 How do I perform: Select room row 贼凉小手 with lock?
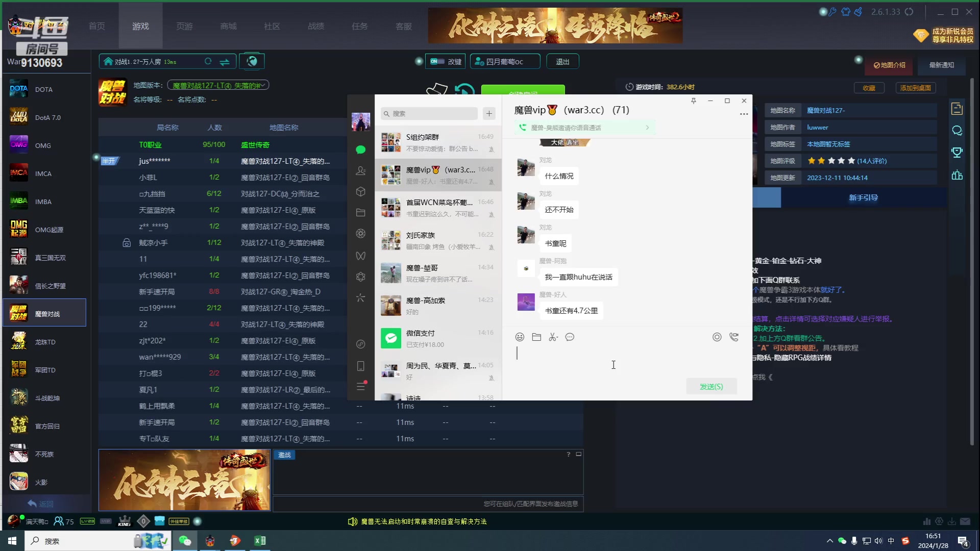[223, 242]
